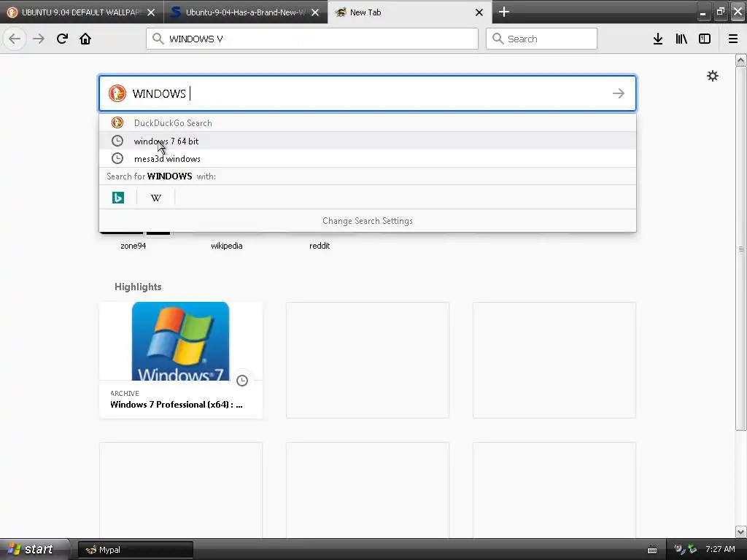This screenshot has height=560, width=747.
Task: Click the Mypal taskbar button
Action: click(x=135, y=550)
